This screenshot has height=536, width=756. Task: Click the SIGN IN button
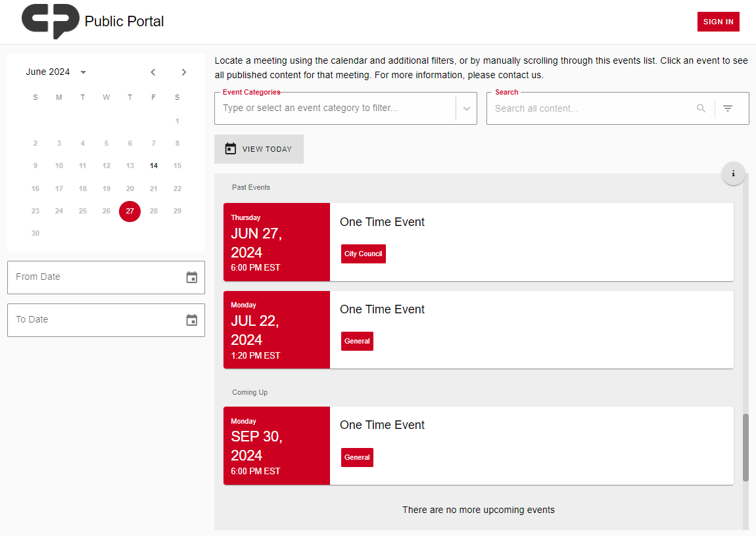pyautogui.click(x=718, y=22)
